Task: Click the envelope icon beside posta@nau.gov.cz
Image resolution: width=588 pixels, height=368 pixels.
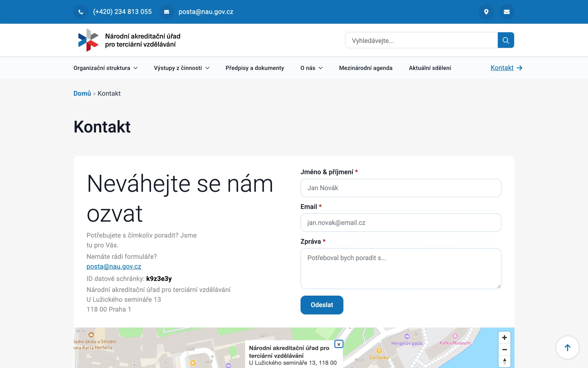Action: pyautogui.click(x=166, y=12)
